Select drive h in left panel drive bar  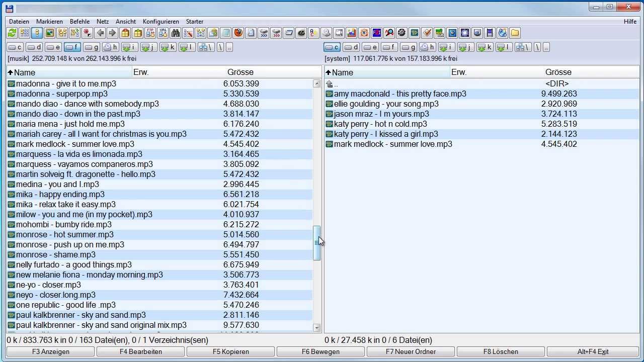pyautogui.click(x=110, y=47)
